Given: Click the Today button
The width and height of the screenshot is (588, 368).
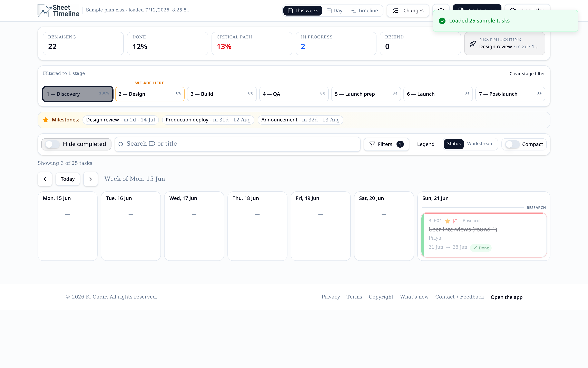Looking at the screenshot, I should (68, 179).
